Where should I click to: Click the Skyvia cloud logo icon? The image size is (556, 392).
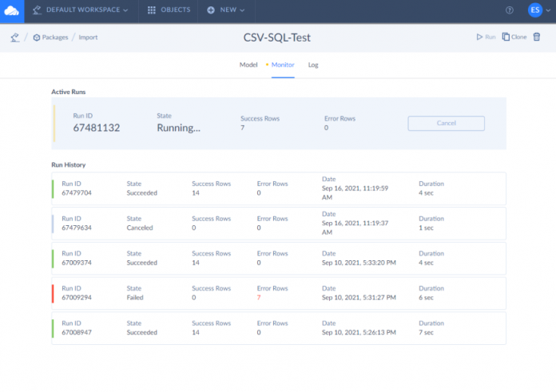pyautogui.click(x=12, y=10)
